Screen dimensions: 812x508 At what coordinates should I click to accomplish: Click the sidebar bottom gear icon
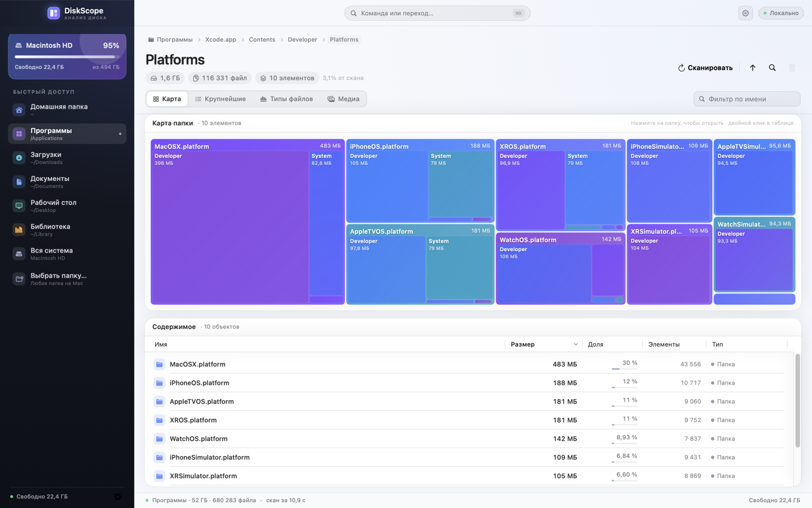coord(118,497)
